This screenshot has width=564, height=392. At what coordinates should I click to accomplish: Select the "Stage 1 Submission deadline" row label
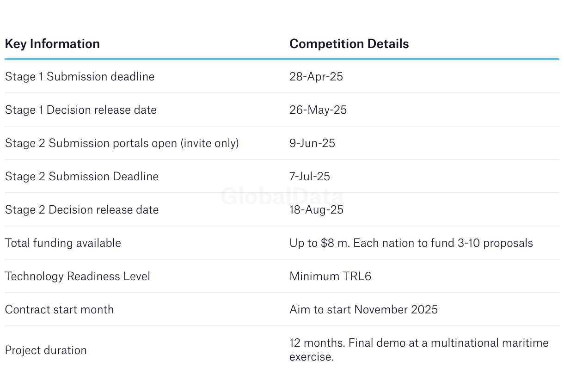(x=80, y=77)
